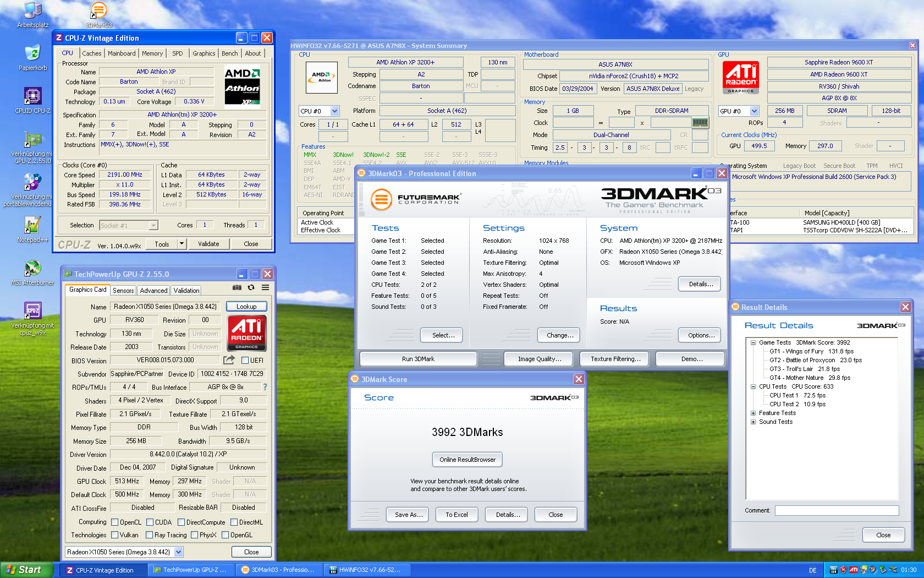Select the MSI Afterburner desktop icon
This screenshot has height=578, width=924.
[33, 272]
